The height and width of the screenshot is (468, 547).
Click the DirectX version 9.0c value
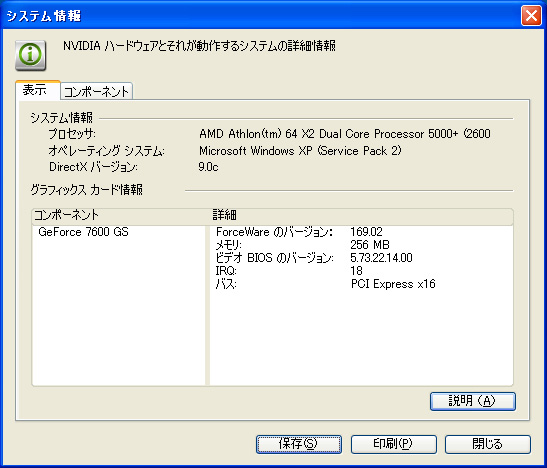(208, 167)
